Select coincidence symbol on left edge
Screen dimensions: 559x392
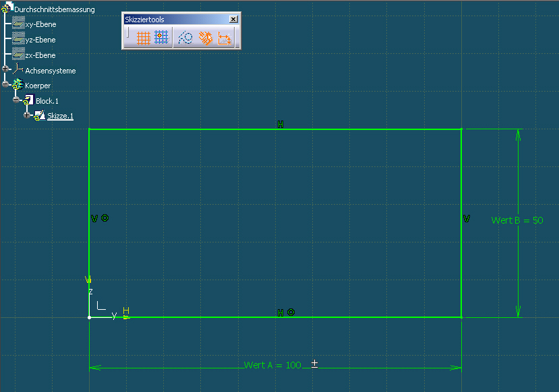tap(105, 218)
